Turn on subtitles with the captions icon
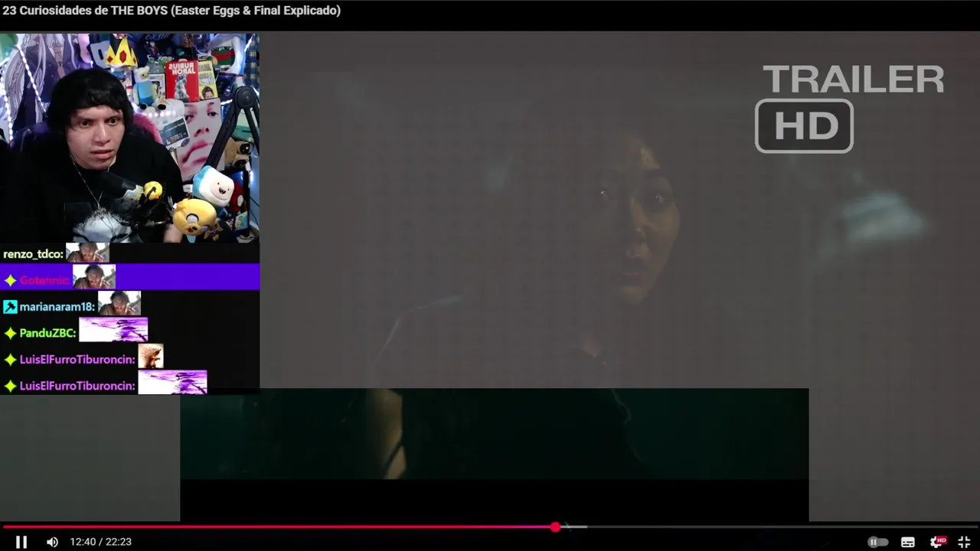This screenshot has height=551, width=980. click(x=908, y=542)
